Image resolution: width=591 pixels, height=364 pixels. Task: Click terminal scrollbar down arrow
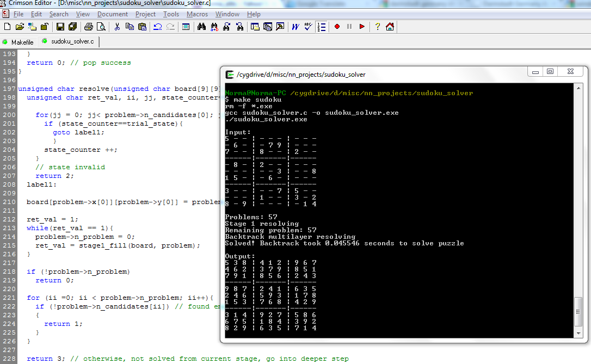pyautogui.click(x=578, y=333)
